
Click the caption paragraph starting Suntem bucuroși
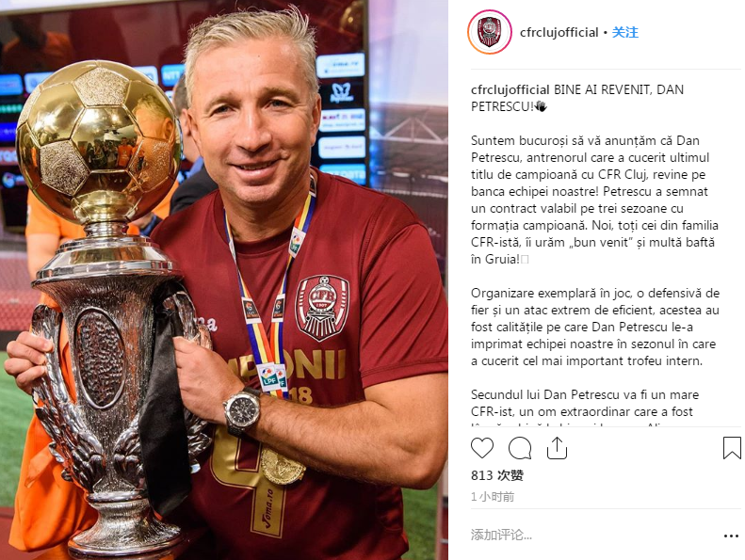(594, 200)
